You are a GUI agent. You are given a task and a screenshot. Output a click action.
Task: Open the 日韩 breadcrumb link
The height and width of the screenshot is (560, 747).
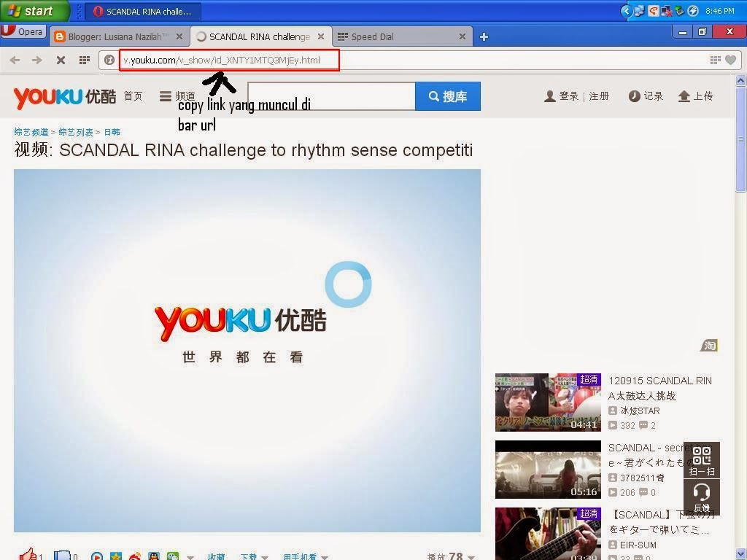point(112,132)
